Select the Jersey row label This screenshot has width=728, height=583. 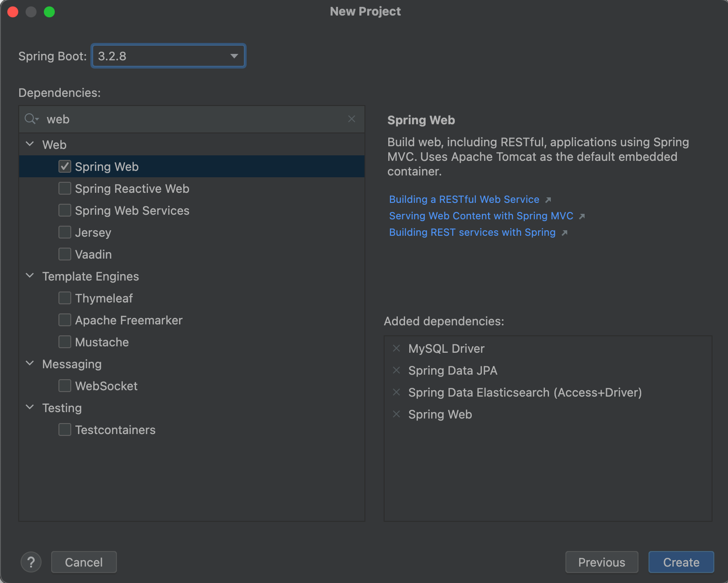[x=93, y=233]
